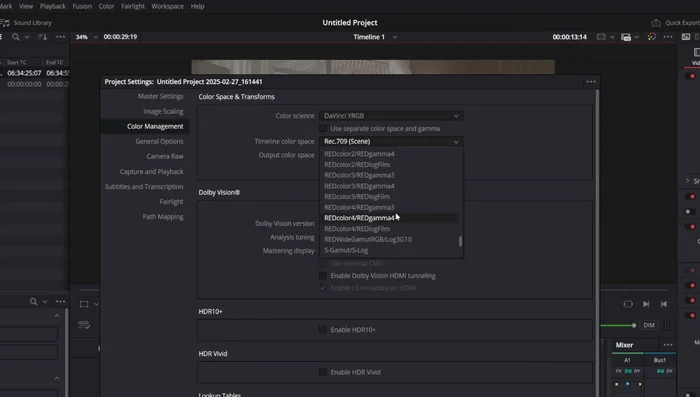Viewport: 700px width, 397px height.
Task: Go to Capture and Playback section
Action: pyautogui.click(x=151, y=171)
